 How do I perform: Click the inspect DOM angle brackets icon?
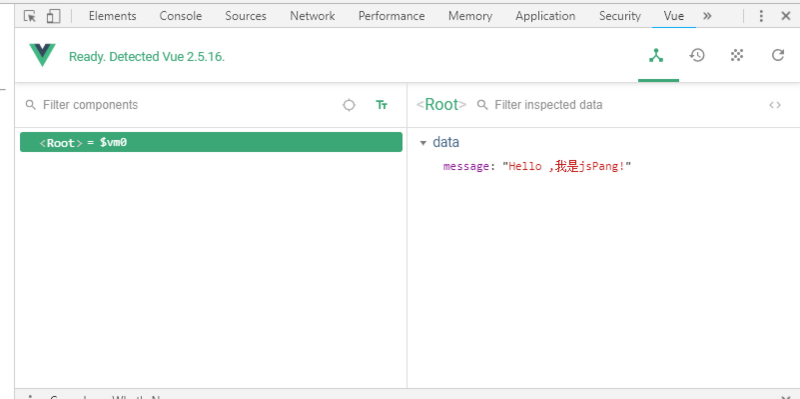[x=775, y=105]
